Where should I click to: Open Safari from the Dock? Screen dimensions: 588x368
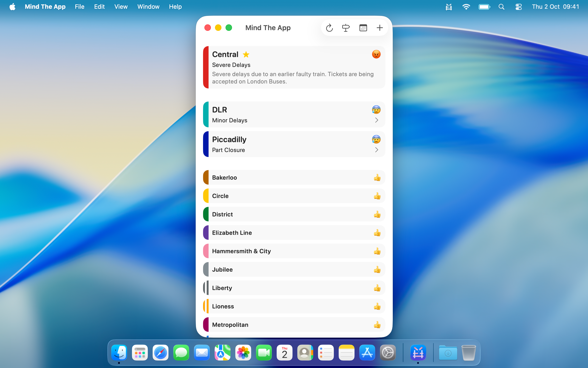point(160,352)
